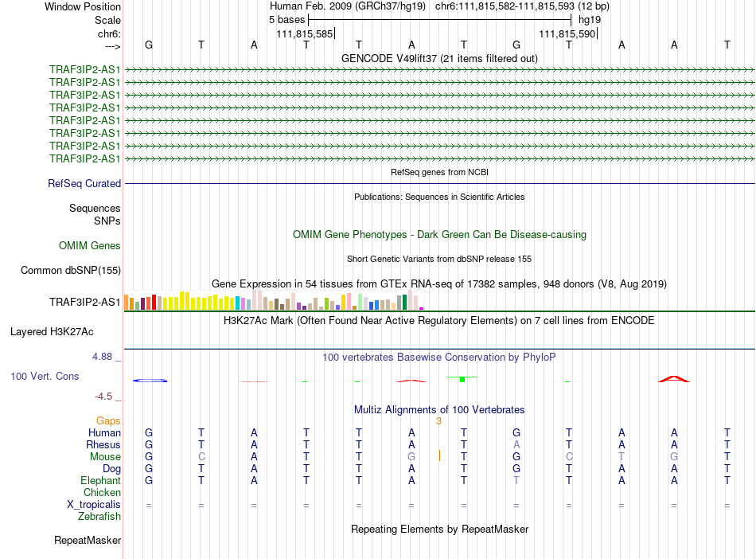
Task: Click the orange insertion bar in Mouse row
Action: pos(439,455)
